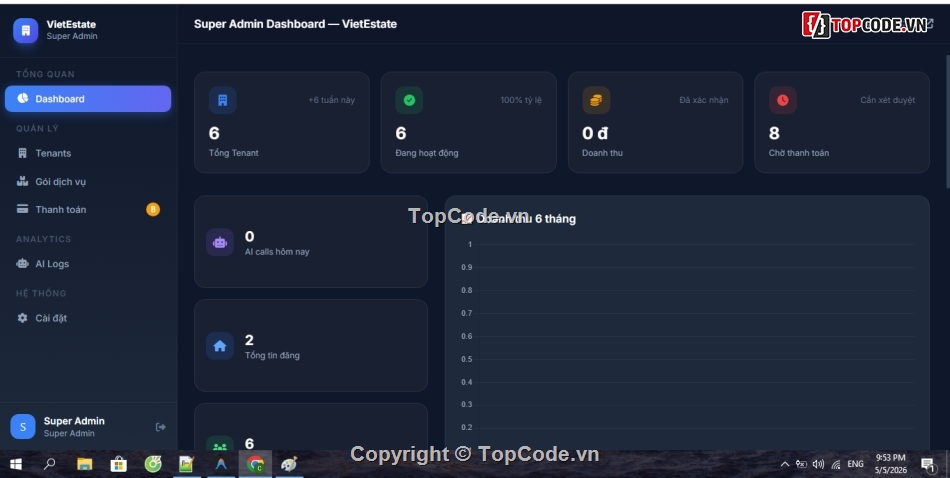Click the red clock icon on Chờ thanh toán card
The height and width of the screenshot is (478, 950).
tap(783, 100)
